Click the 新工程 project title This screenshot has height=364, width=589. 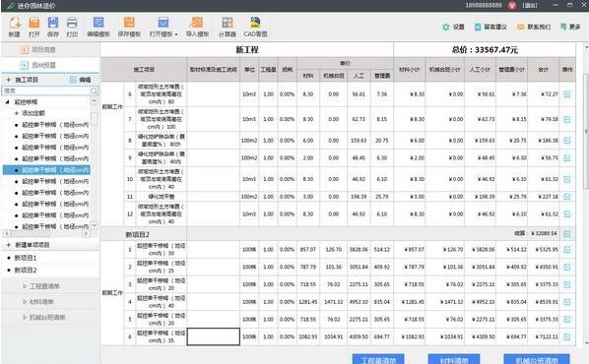point(247,50)
